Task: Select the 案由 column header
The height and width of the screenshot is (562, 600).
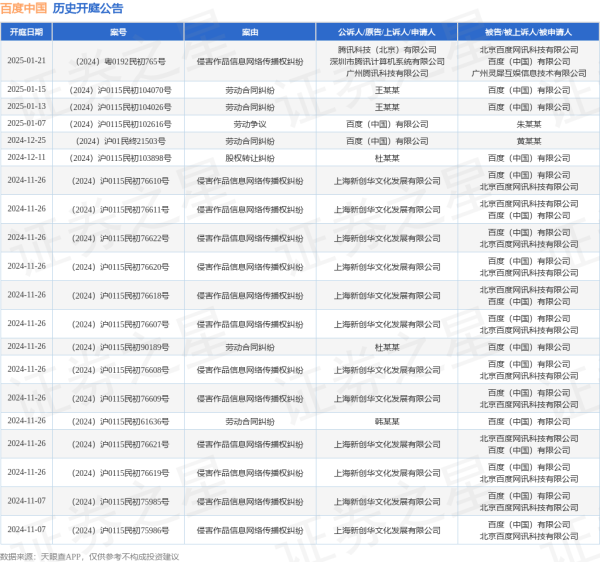Action: pos(250,32)
